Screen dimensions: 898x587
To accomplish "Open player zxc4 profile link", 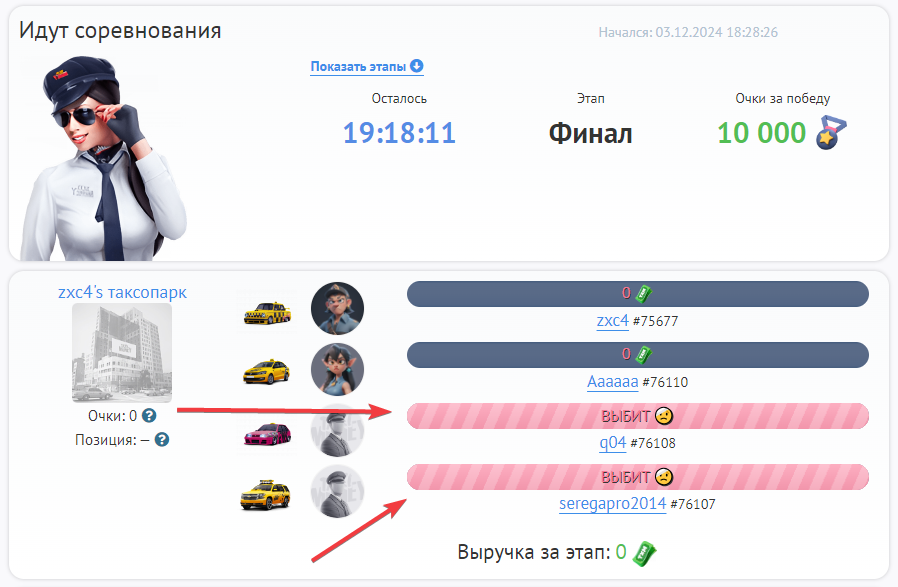I will (612, 321).
